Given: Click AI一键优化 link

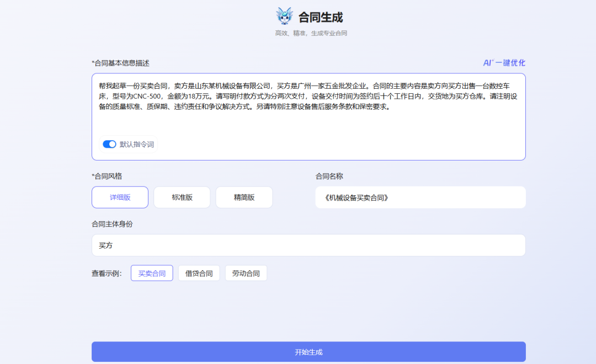Looking at the screenshot, I should pyautogui.click(x=504, y=63).
